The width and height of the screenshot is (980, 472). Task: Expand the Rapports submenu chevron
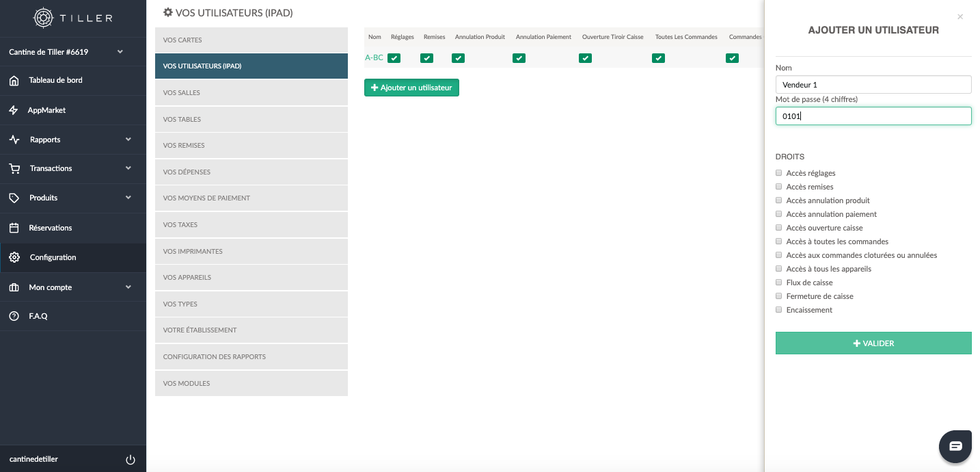[128, 140]
